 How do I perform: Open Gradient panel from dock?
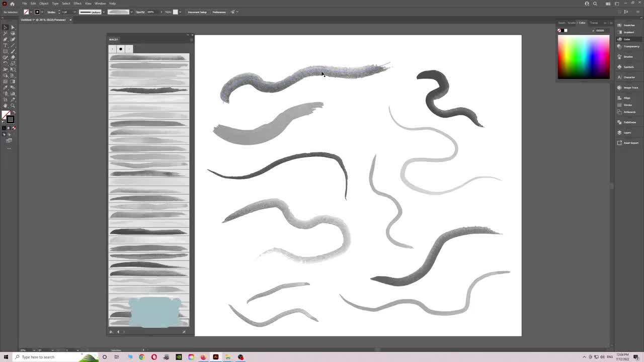[x=626, y=32]
